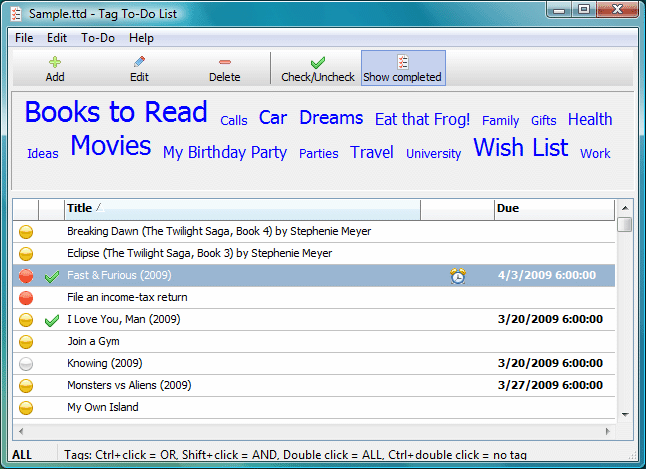This screenshot has width=646, height=469.
Task: Click the task list scroll up arrow
Action: [x=625, y=208]
